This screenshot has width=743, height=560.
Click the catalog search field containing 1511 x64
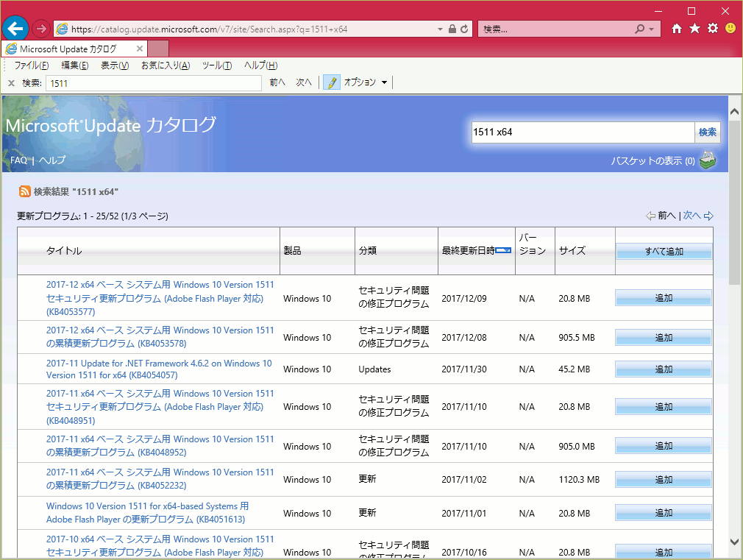(x=583, y=132)
